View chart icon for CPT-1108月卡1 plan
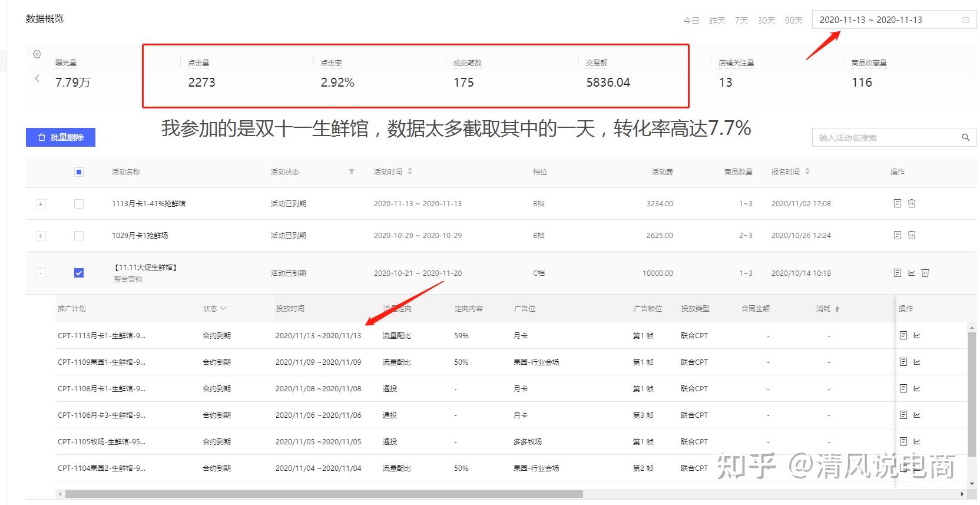The width and height of the screenshot is (980, 505). tap(917, 388)
